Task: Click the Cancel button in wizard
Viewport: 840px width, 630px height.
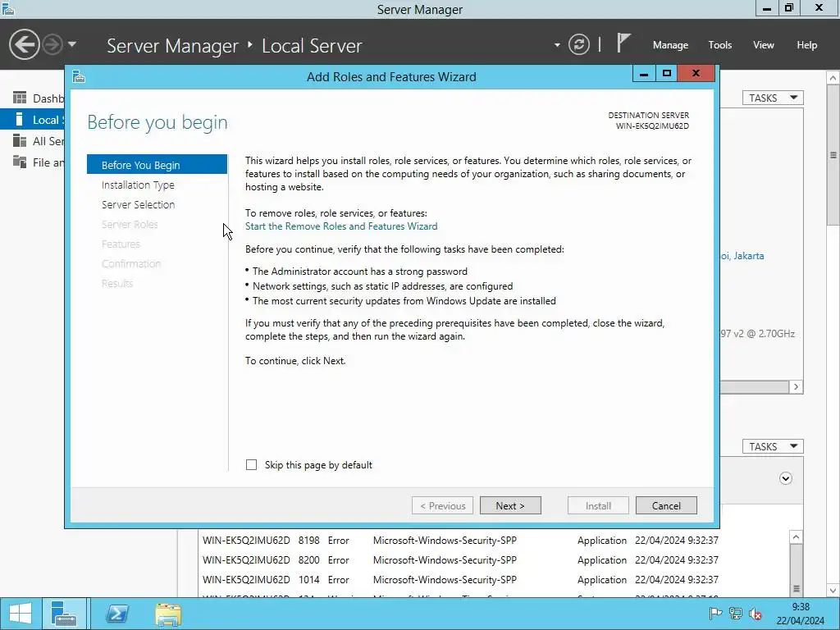Action: click(666, 505)
